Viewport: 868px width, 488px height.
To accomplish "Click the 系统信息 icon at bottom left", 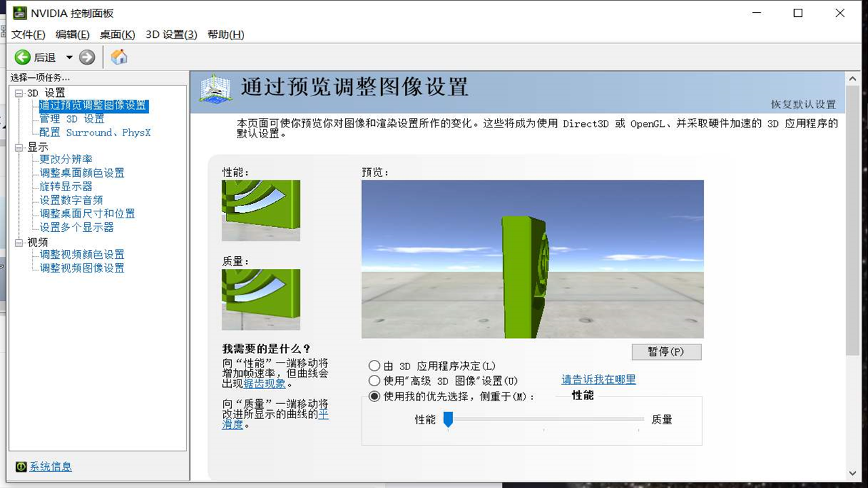I will click(x=21, y=467).
